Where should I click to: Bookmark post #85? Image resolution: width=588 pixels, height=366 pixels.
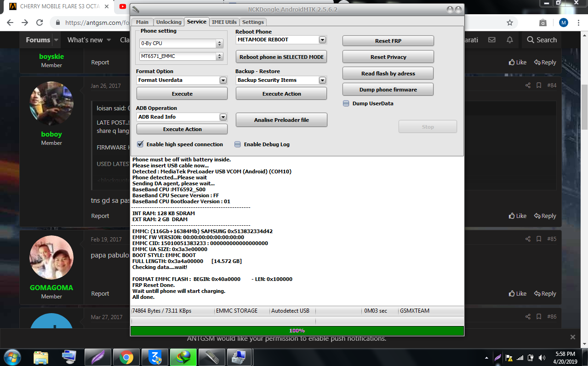coord(539,239)
